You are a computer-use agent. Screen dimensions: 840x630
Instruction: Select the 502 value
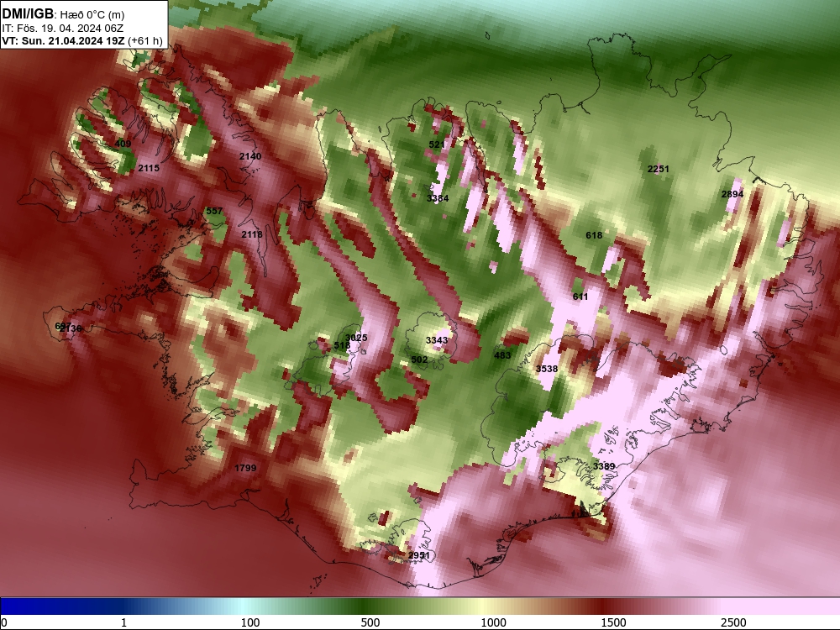pyautogui.click(x=419, y=360)
